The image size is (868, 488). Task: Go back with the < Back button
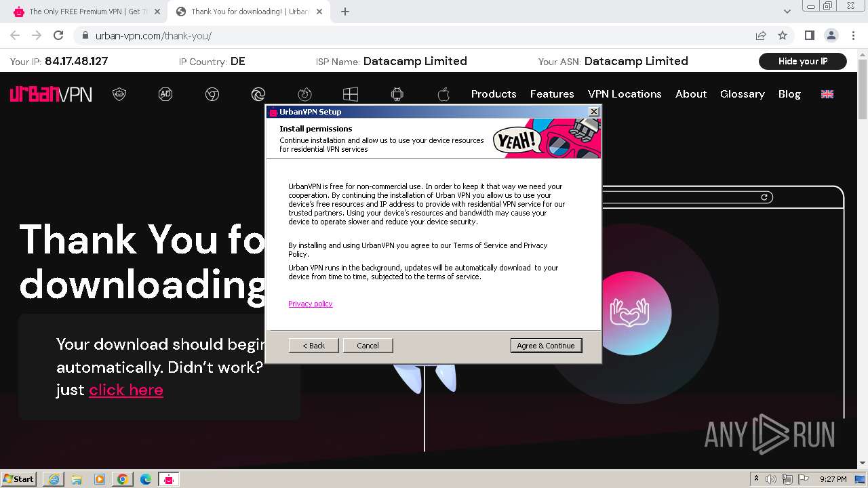pyautogui.click(x=313, y=346)
